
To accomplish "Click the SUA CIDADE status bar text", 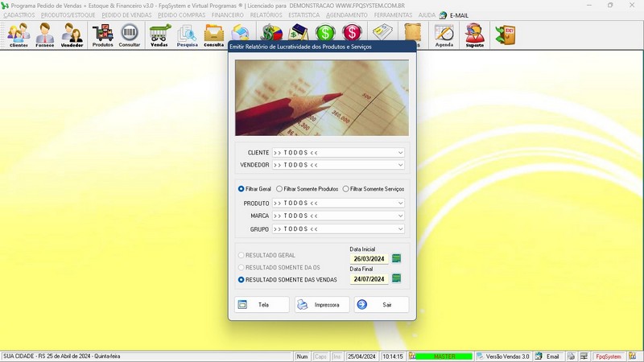I will (x=62, y=356).
